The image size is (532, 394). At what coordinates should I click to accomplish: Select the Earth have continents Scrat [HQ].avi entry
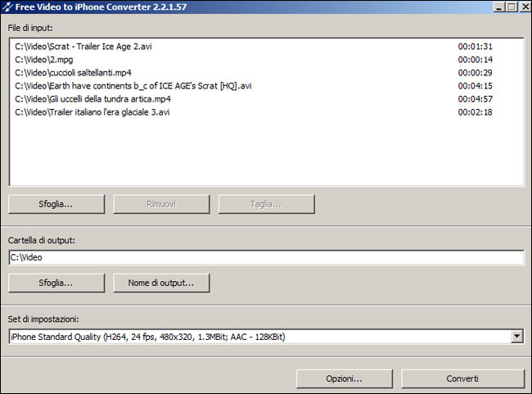[133, 86]
